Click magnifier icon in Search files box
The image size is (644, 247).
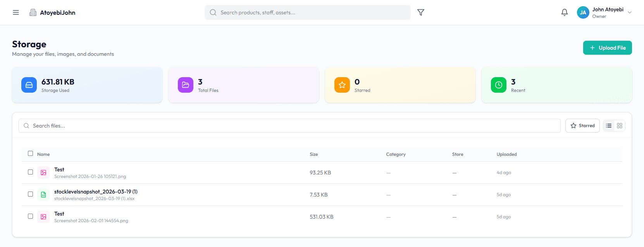click(x=26, y=126)
